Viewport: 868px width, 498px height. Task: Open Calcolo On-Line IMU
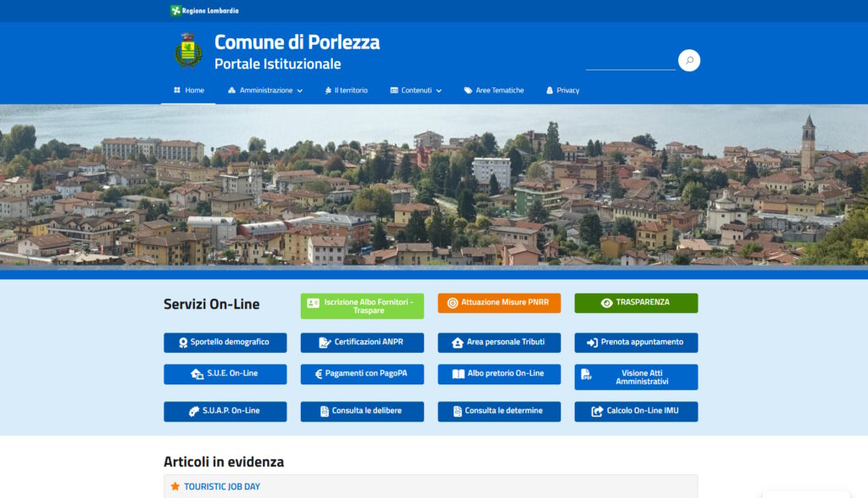coord(636,411)
